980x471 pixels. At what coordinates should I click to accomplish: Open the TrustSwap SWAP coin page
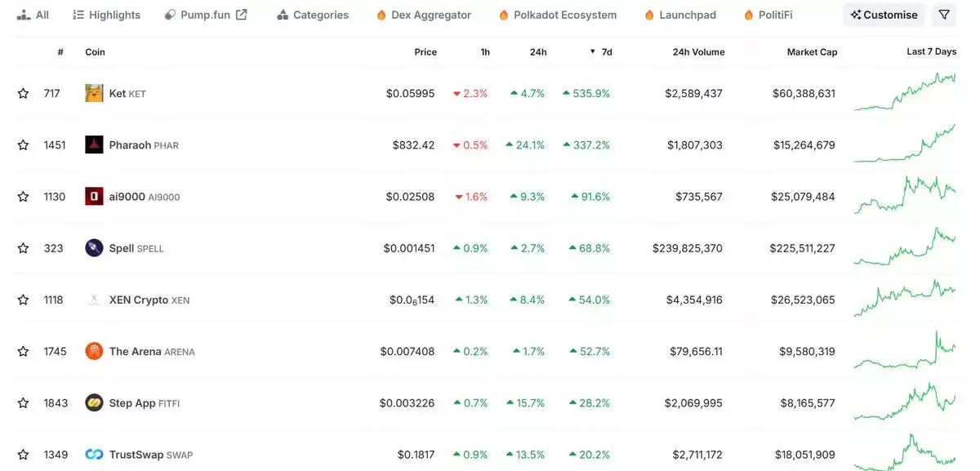pyautogui.click(x=151, y=455)
